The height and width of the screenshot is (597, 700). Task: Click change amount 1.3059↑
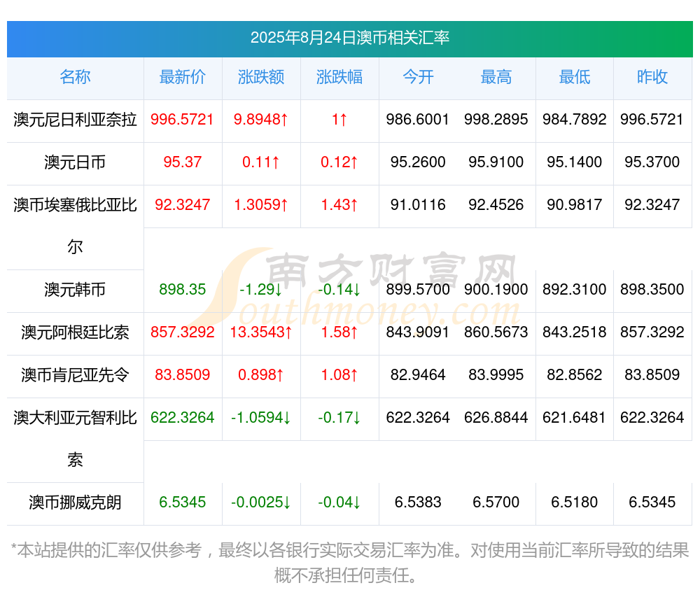260,205
